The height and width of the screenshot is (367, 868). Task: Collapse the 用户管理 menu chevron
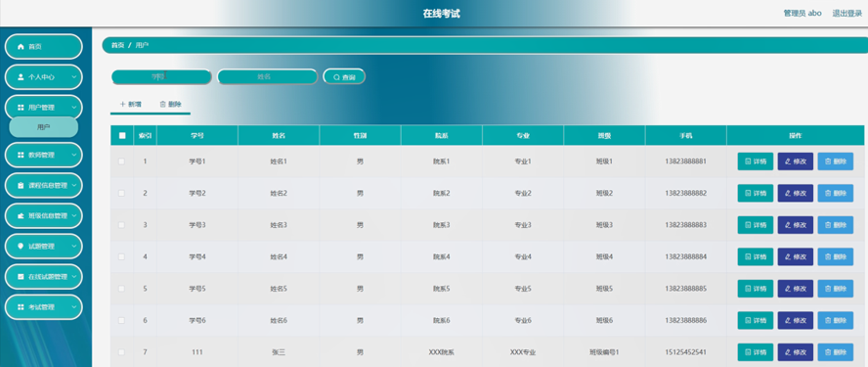tap(74, 108)
